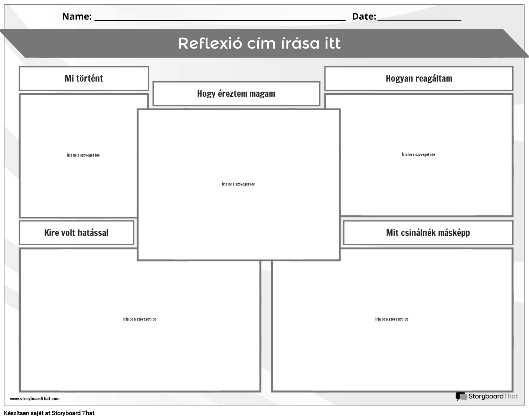Edit the 'Reflexió cím írása itt' title
The image size is (529, 420).
pos(259,43)
